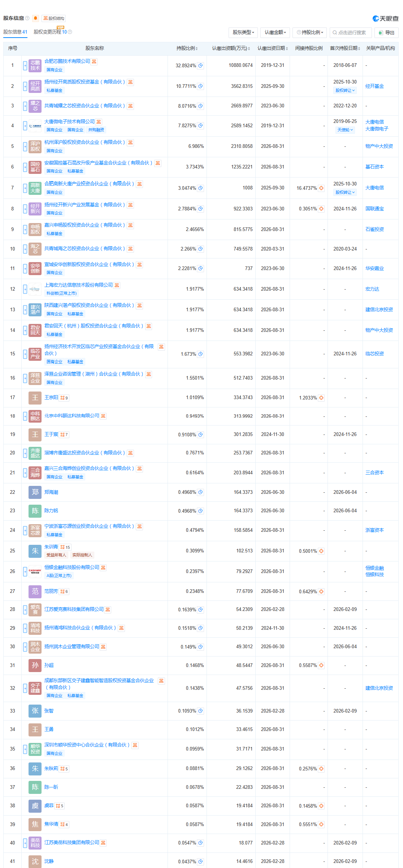Open 物产中大投资 link in row 5

coord(379,146)
